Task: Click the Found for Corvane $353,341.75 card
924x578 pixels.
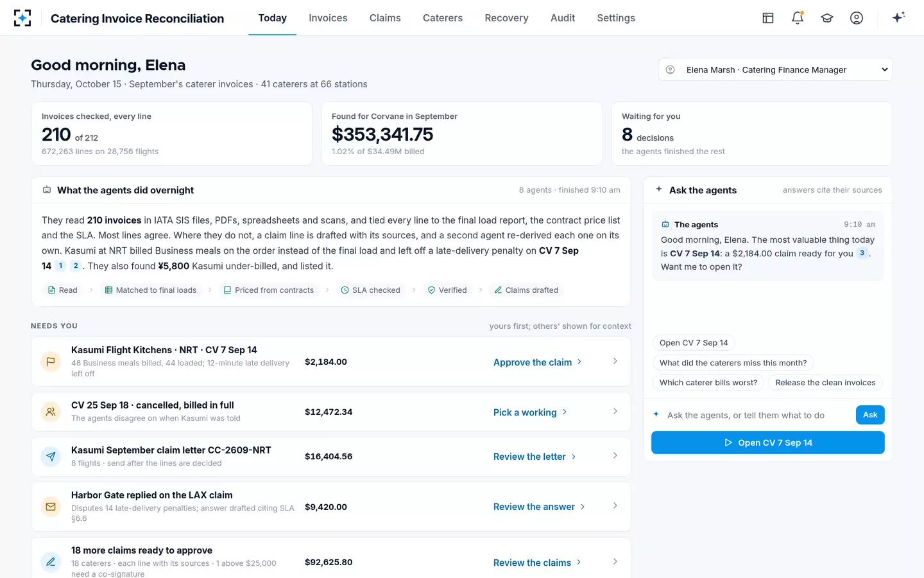Action: tap(462, 134)
